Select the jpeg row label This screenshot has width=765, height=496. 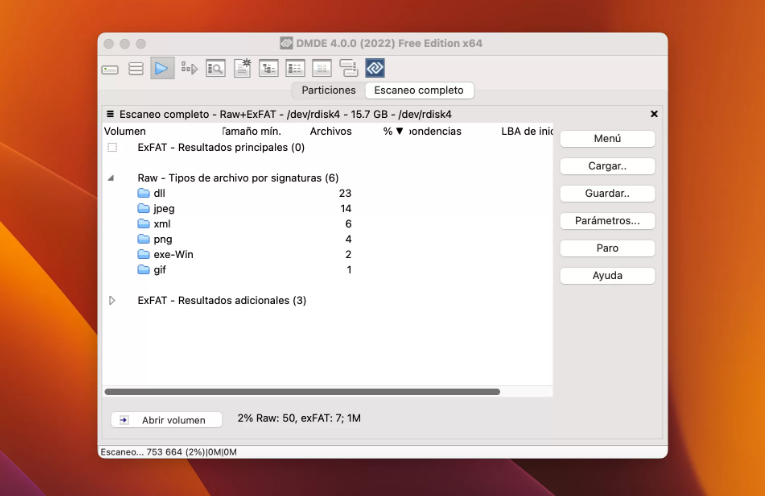tap(164, 209)
